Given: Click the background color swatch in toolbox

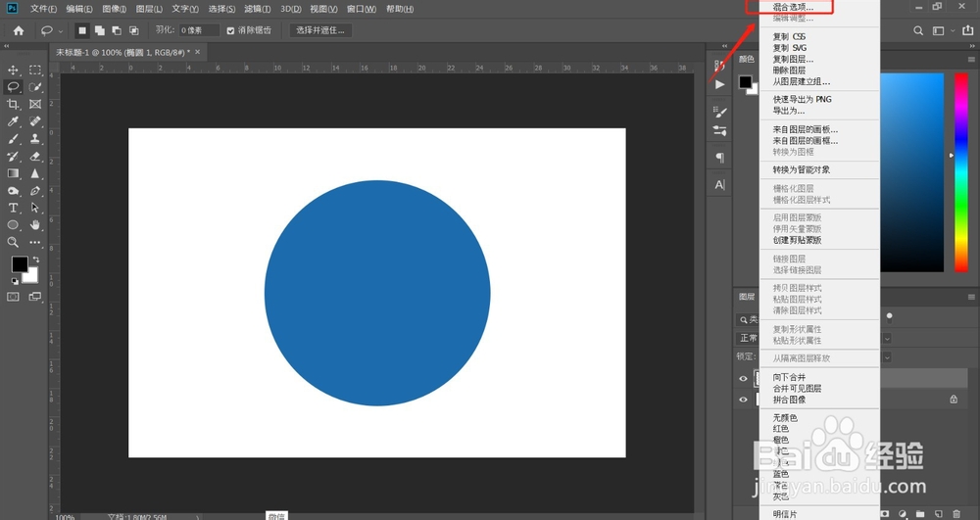Looking at the screenshot, I should 32,276.
